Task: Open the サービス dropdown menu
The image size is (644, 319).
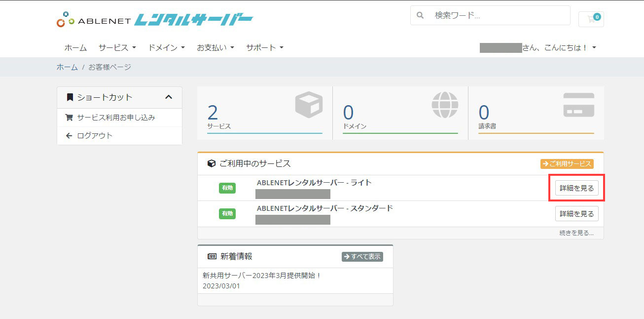Action: 117,48
